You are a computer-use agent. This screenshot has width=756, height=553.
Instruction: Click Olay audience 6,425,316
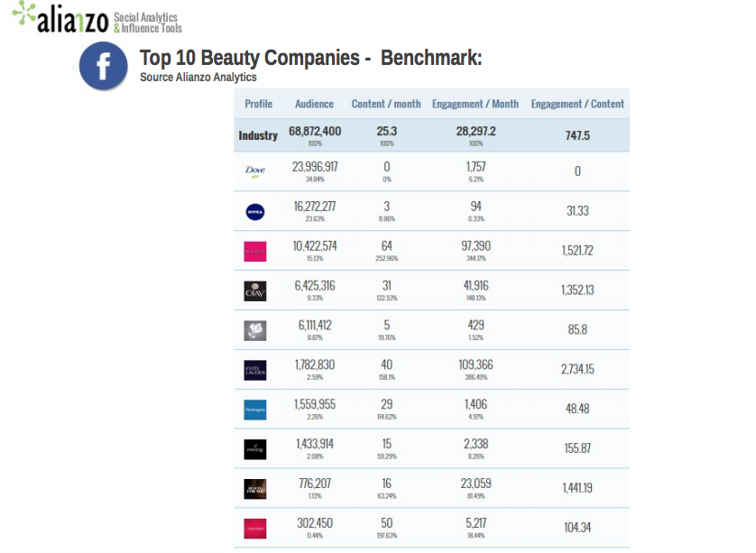pos(315,285)
